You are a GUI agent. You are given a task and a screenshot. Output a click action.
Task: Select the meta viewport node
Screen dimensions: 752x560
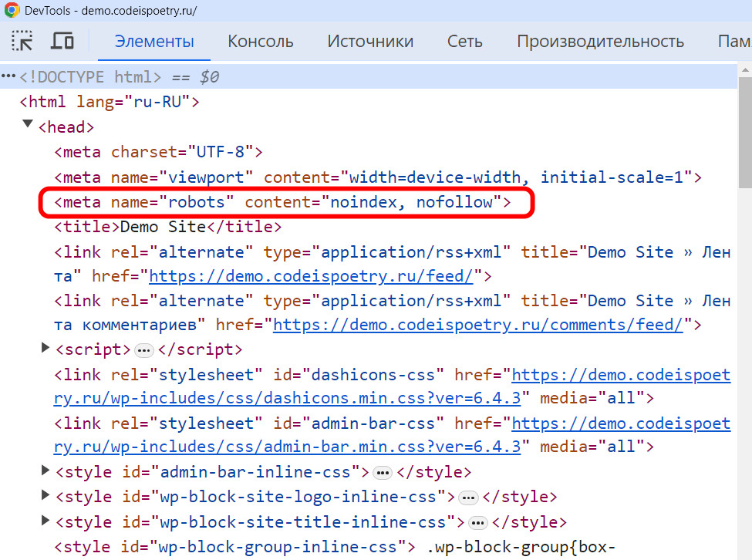[x=377, y=177]
